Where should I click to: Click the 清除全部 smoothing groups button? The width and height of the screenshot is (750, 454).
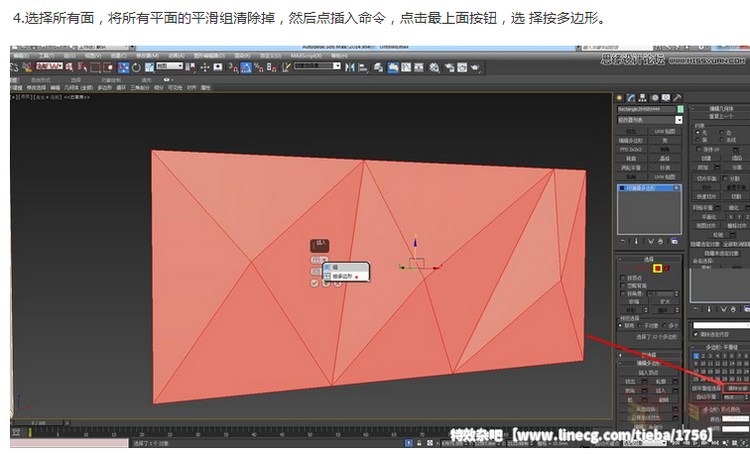737,388
